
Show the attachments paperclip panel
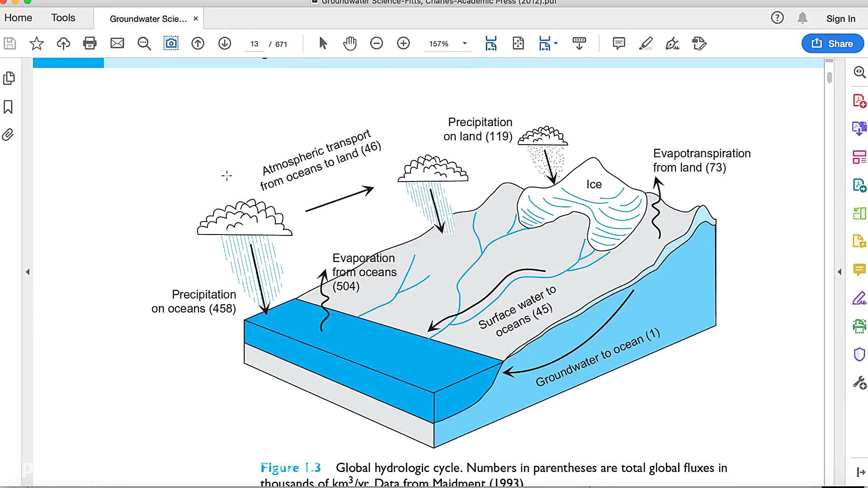8,135
